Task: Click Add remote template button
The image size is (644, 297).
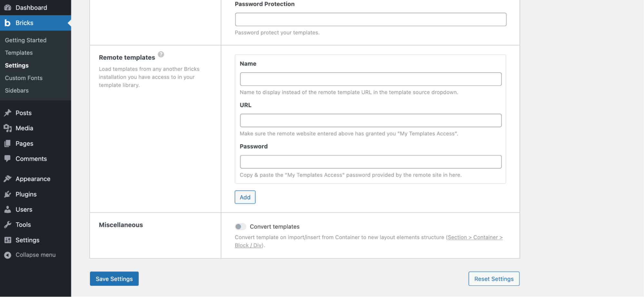Action: pyautogui.click(x=245, y=197)
